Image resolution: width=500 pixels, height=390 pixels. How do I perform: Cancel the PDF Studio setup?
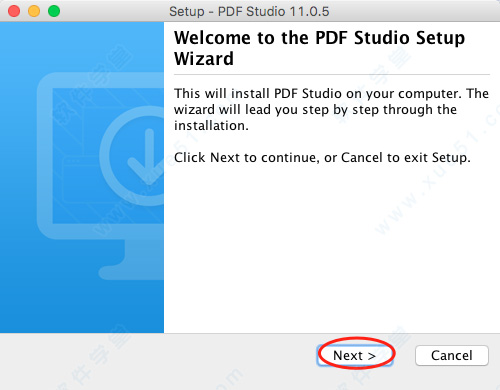[452, 355]
